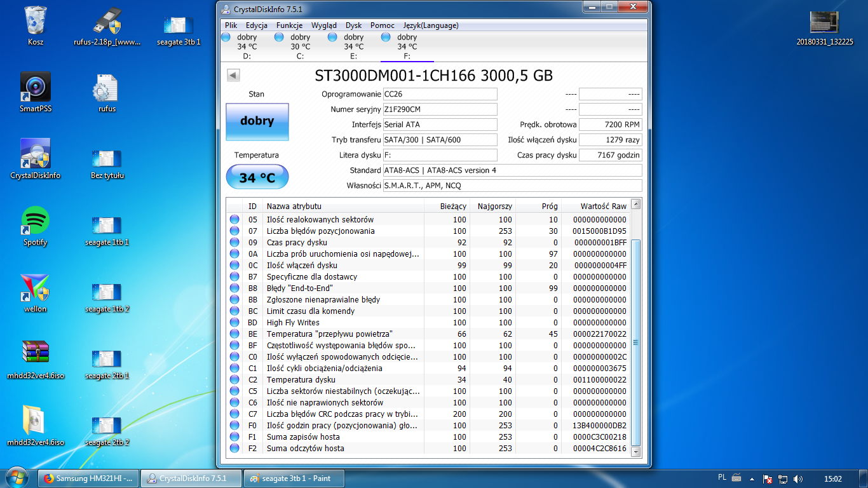Screen dimensions: 868x488
Task: Click the status circle for attribute C2
Action: 234,379
